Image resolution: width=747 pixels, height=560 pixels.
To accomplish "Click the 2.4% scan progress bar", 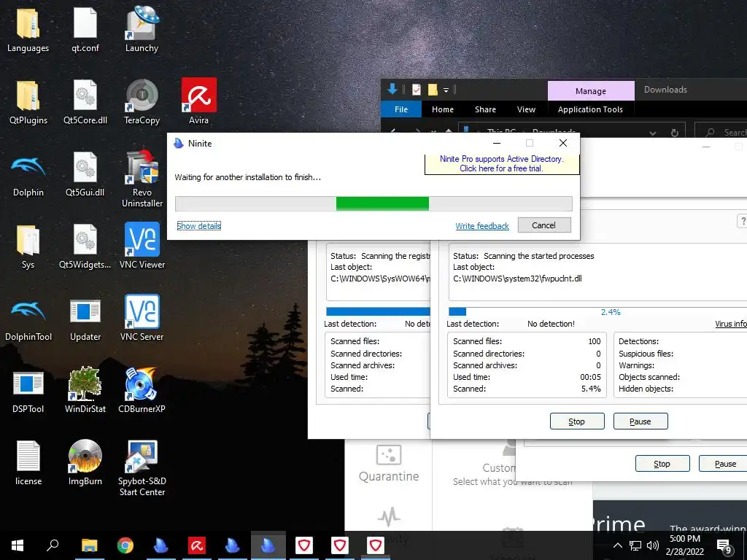I will (x=597, y=312).
